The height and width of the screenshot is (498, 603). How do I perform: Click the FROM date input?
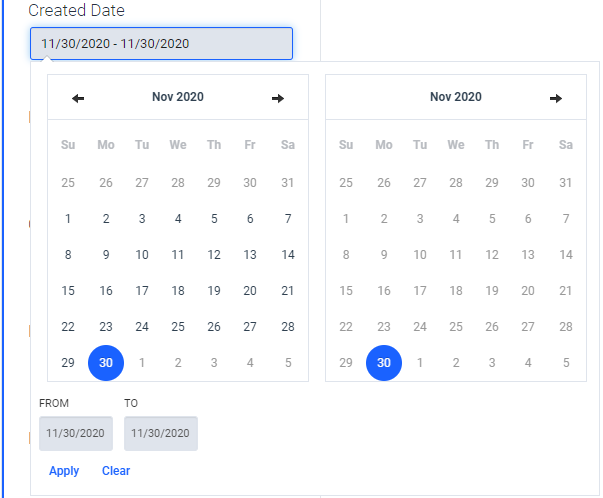click(x=76, y=433)
